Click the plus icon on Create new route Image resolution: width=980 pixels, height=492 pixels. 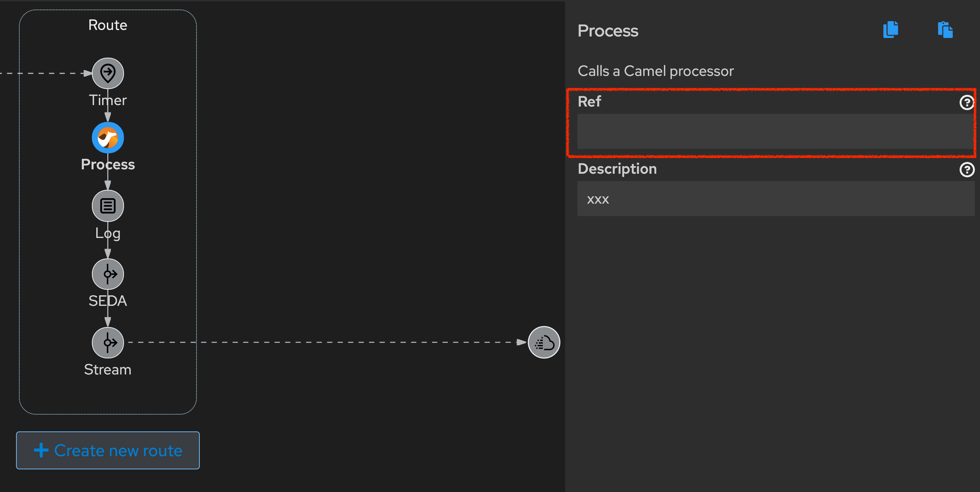coord(42,450)
